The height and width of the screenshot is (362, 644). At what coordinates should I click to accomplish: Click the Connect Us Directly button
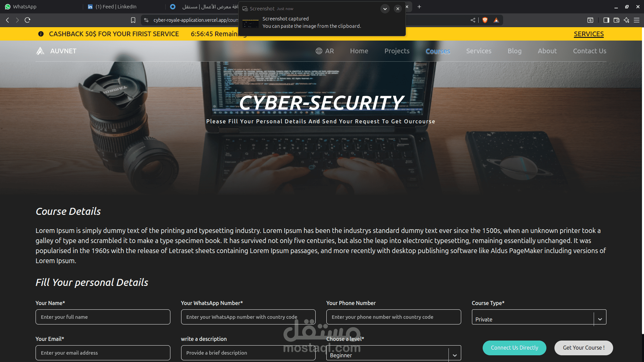[515, 348]
